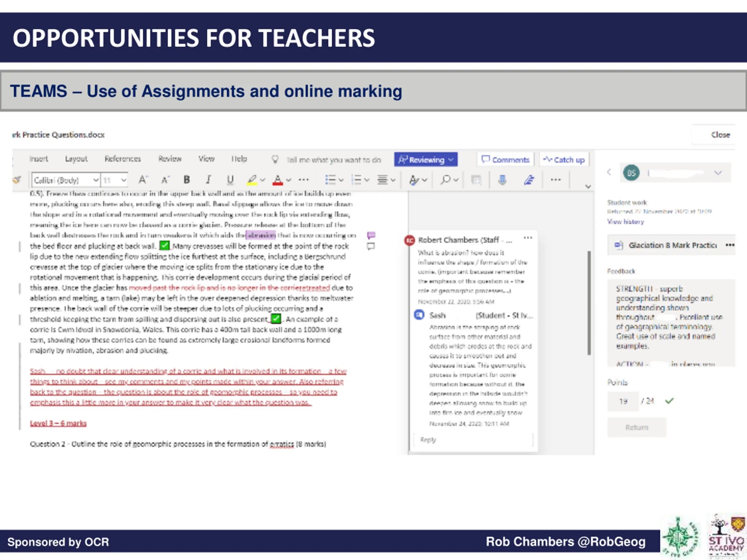The image size is (747, 560).
Task: Click the Dictate microphone icon
Action: click(x=502, y=180)
